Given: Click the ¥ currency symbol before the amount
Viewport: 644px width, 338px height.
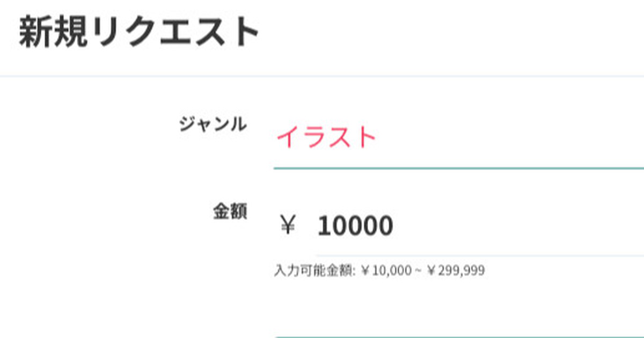Looking at the screenshot, I should click(288, 225).
